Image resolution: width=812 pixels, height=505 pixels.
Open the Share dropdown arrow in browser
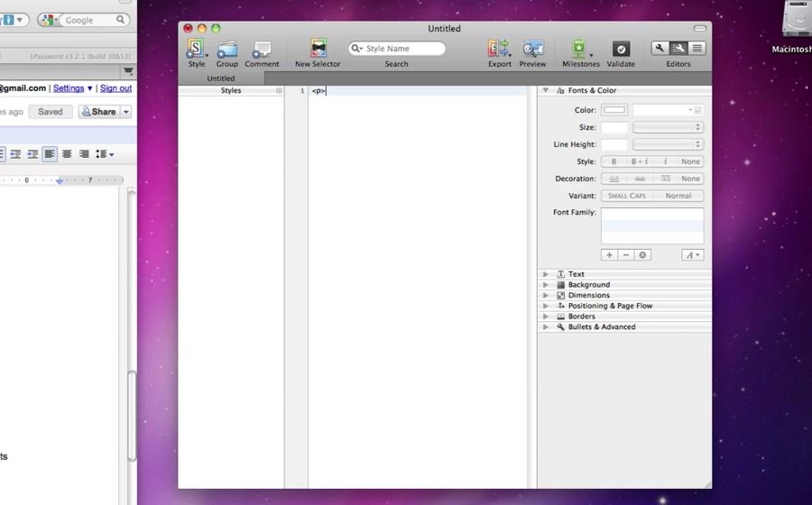[125, 112]
